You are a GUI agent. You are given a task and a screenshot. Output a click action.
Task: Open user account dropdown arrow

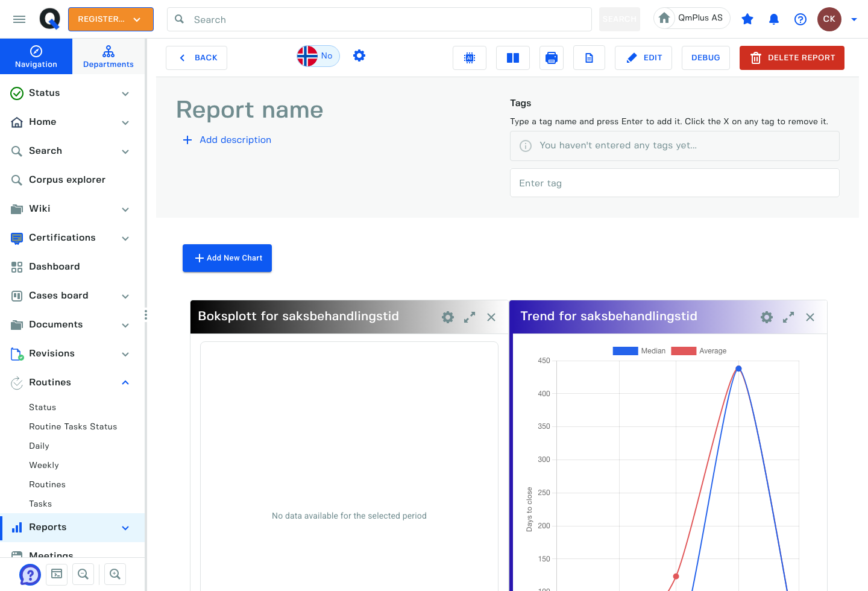point(854,19)
